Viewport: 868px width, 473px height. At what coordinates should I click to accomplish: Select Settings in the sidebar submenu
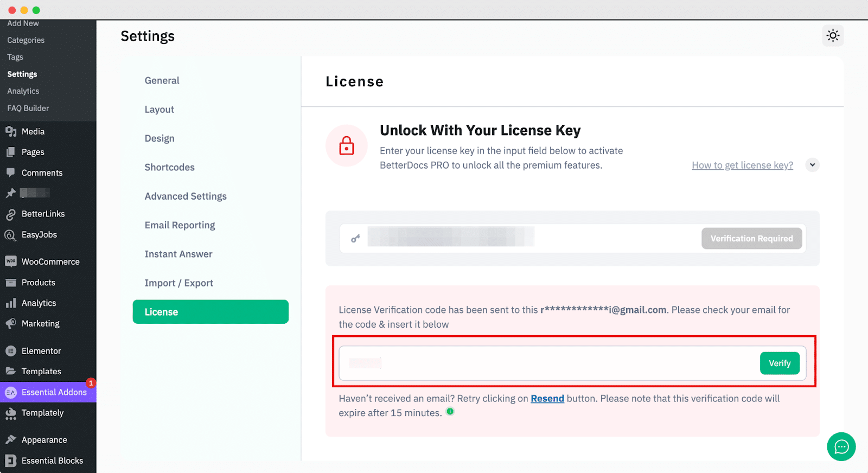coord(22,74)
